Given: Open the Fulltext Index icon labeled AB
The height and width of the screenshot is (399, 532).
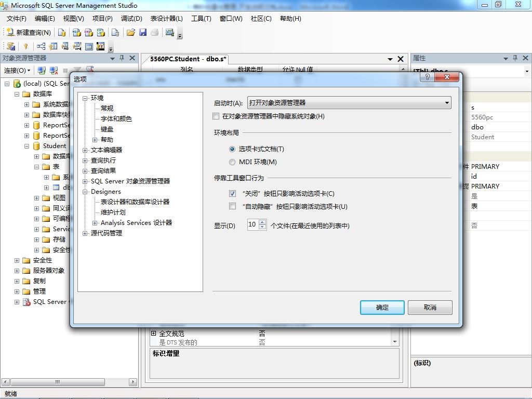Looking at the screenshot, I should click(x=65, y=46).
